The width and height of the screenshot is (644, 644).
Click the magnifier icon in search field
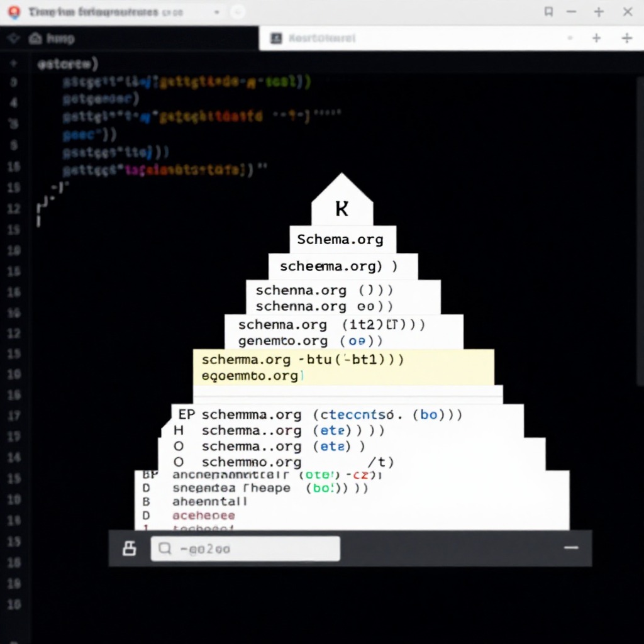pyautogui.click(x=165, y=548)
